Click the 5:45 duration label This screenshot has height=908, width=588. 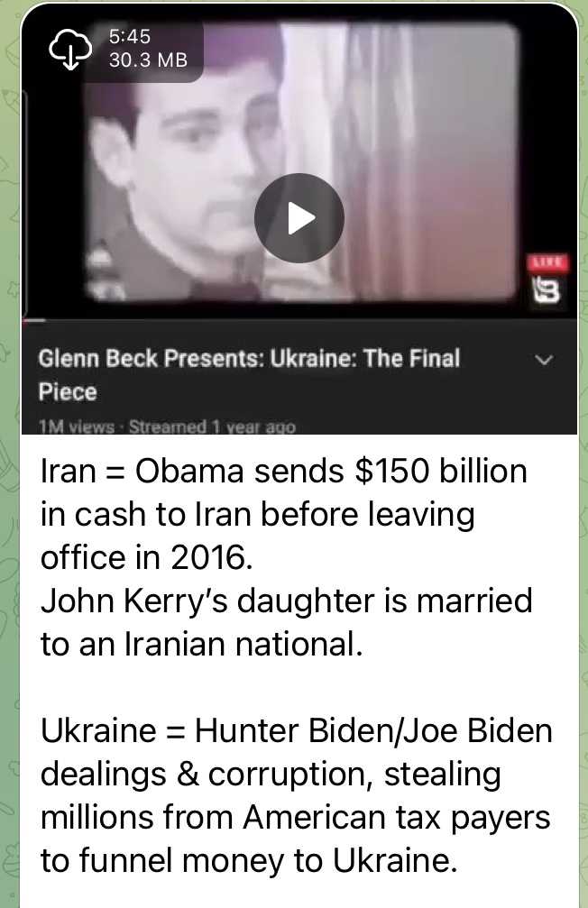130,36
